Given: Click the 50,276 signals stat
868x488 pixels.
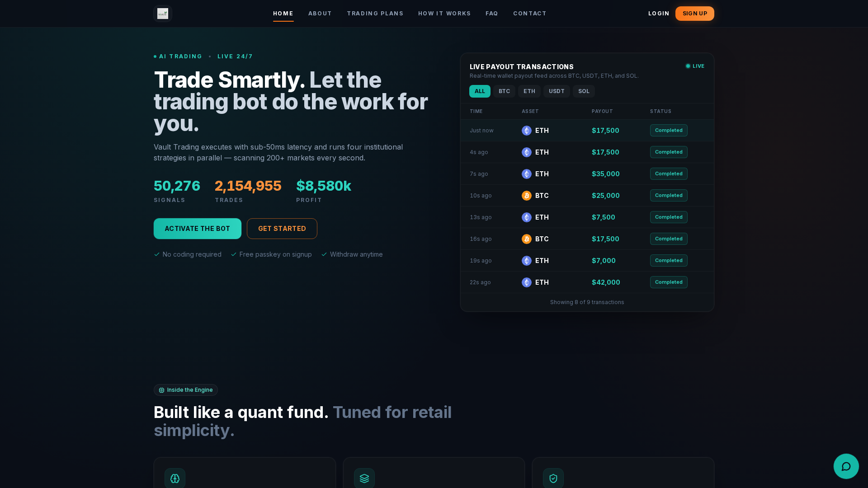Looking at the screenshot, I should (177, 186).
